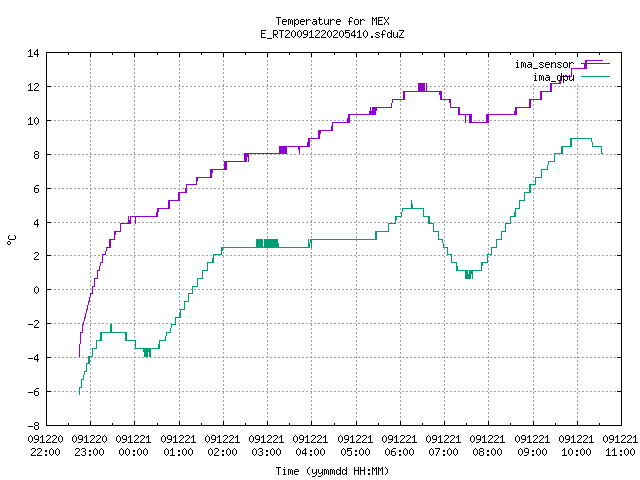Click the y-axis tick value "-2"
This screenshot has height=480, width=640.
coord(33,324)
